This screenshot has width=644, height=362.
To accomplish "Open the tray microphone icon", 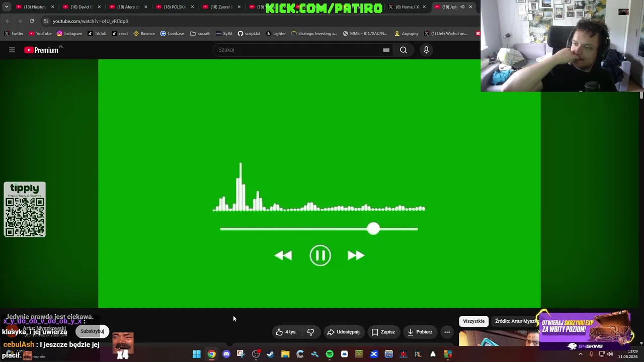I will click(591, 354).
